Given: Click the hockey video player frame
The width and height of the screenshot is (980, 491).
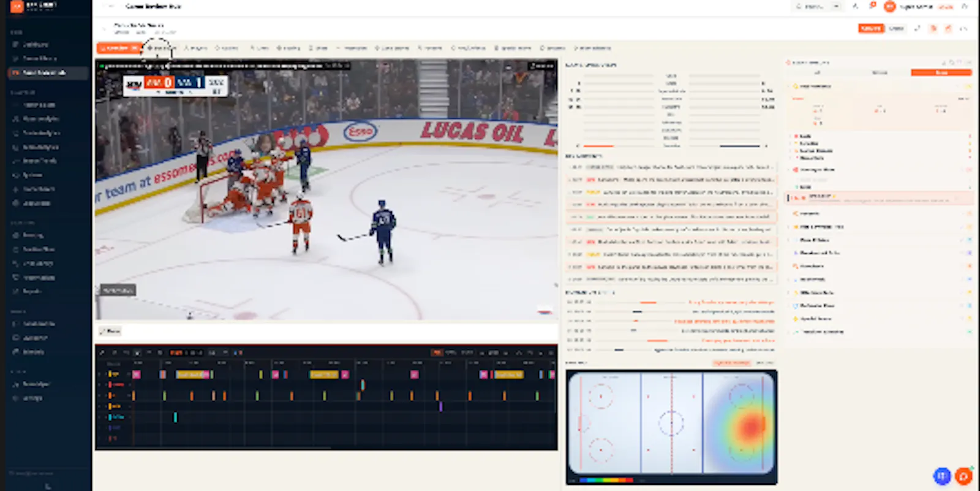Looking at the screenshot, I should pos(326,189).
